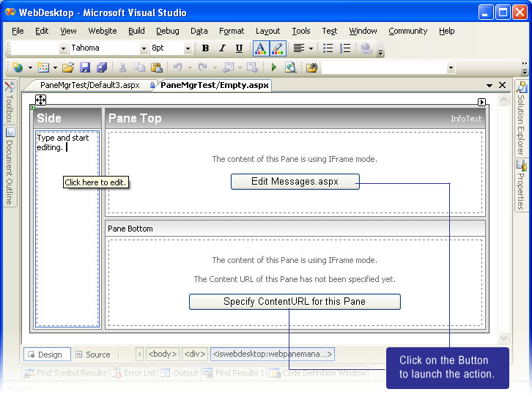Open the font size dropdown showing 8pt

pyautogui.click(x=188, y=48)
